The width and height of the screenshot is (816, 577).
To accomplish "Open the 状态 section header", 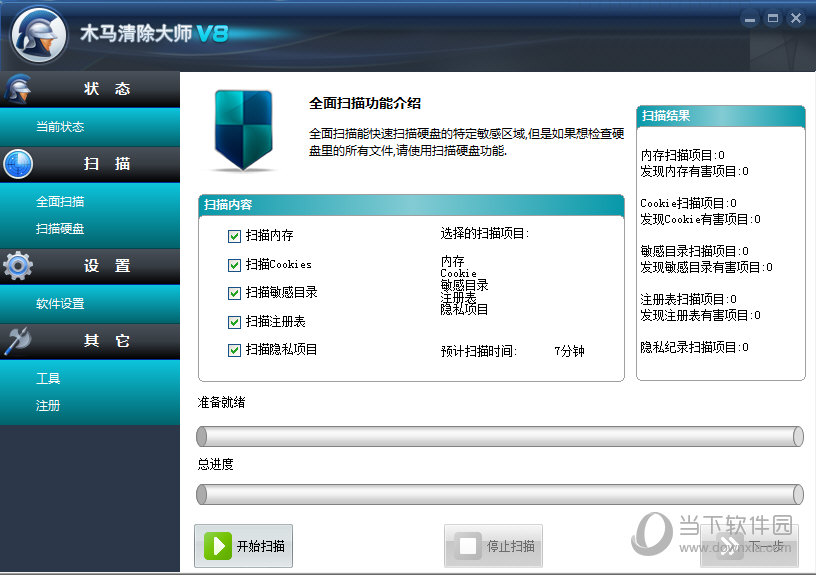I will 90,89.
